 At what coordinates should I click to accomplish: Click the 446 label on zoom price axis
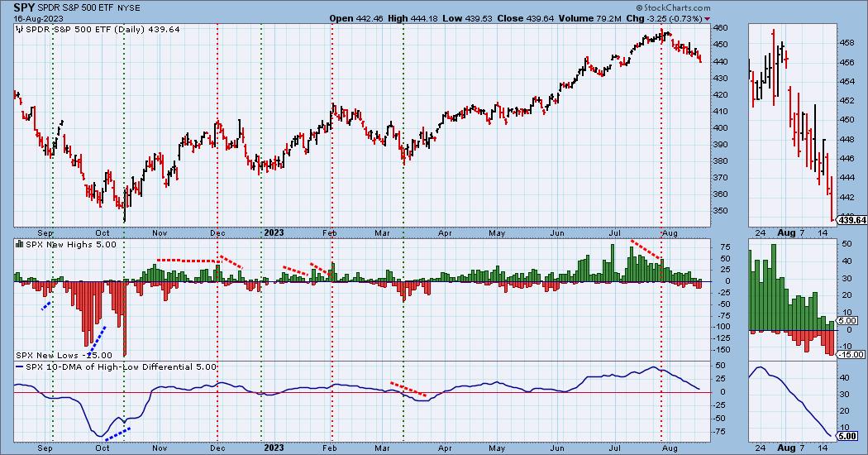coord(847,158)
